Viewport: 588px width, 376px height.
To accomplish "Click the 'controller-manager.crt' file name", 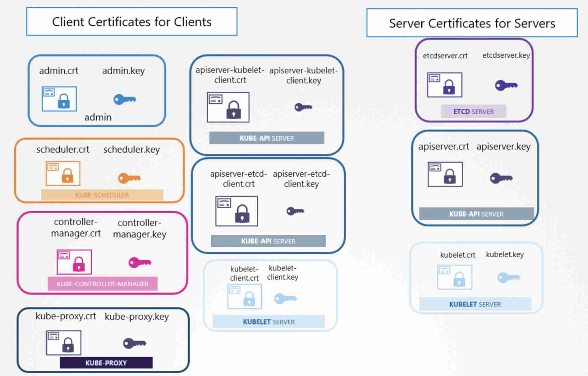I will point(76,227).
